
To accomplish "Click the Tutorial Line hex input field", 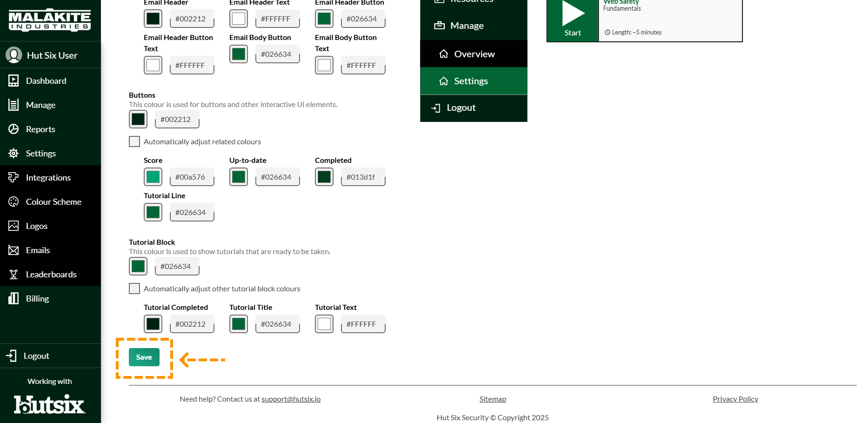I will pyautogui.click(x=192, y=212).
